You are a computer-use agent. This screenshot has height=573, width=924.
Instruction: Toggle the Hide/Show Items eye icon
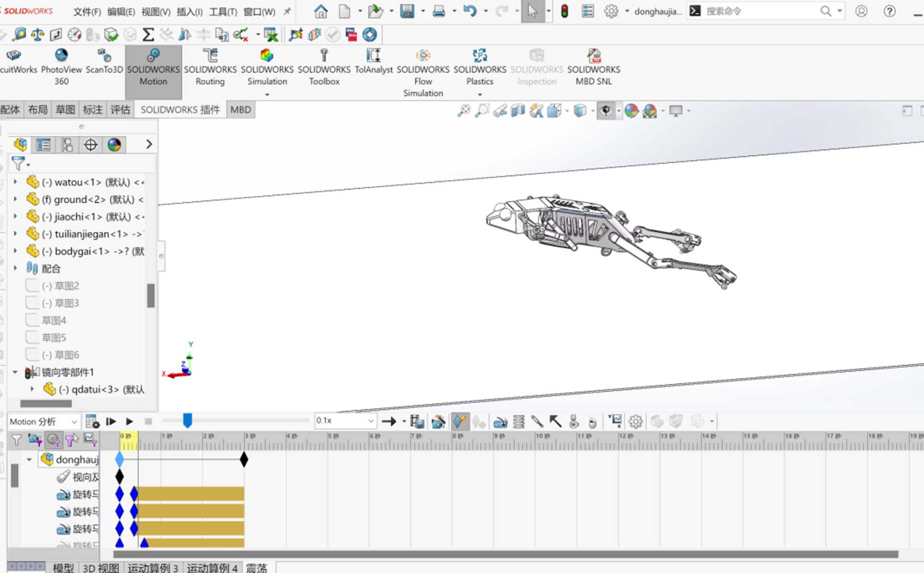(x=606, y=111)
